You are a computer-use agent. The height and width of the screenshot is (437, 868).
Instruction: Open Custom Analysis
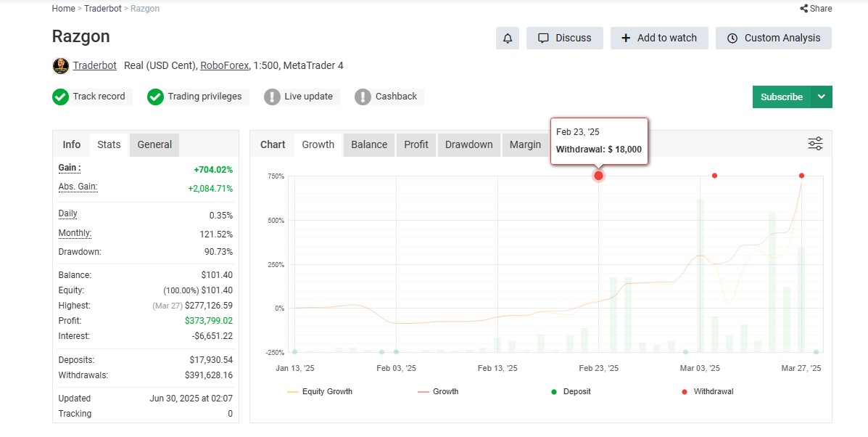(774, 38)
